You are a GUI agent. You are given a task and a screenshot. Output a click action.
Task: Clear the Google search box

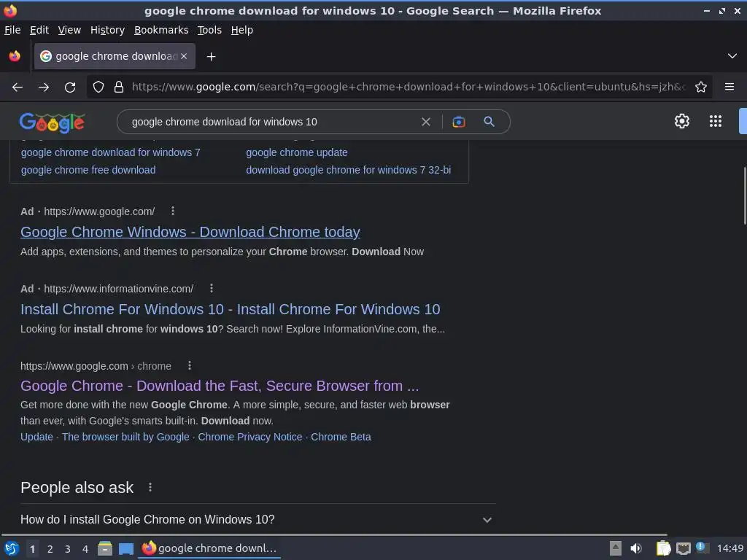pyautogui.click(x=426, y=122)
